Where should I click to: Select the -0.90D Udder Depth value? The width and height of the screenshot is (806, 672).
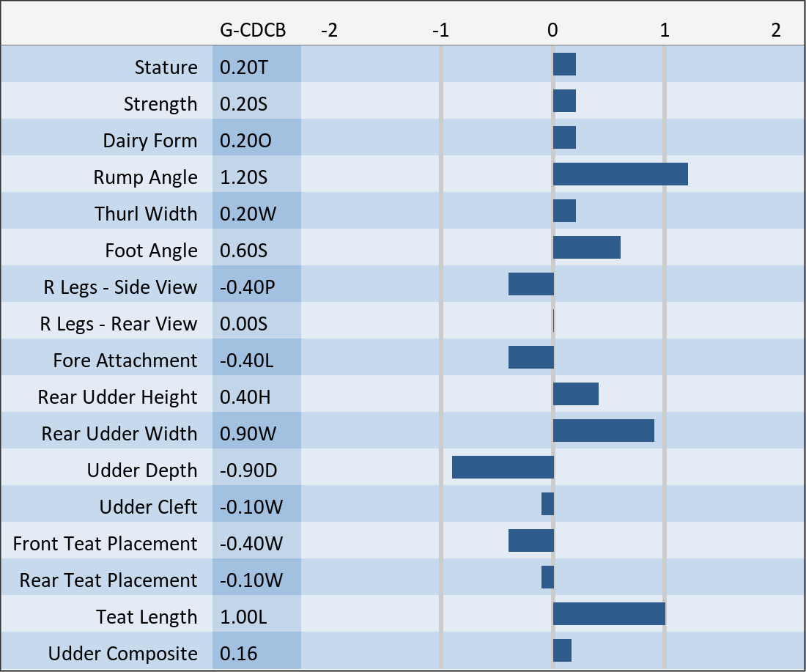coord(248,470)
